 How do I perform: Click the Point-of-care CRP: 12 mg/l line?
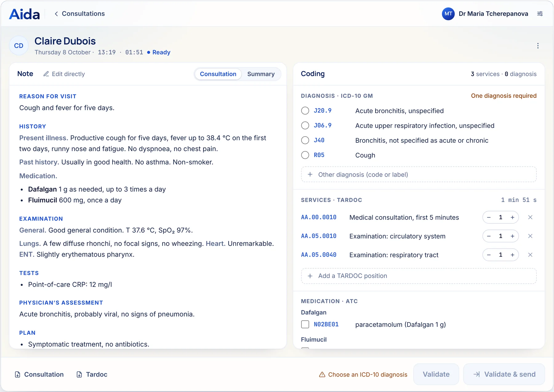pos(70,284)
